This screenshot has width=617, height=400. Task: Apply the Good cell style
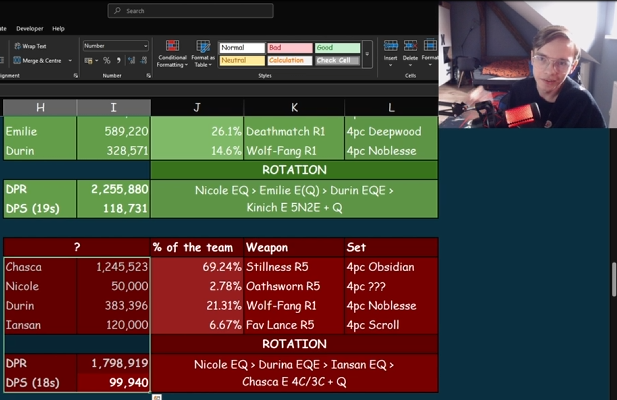click(x=338, y=48)
